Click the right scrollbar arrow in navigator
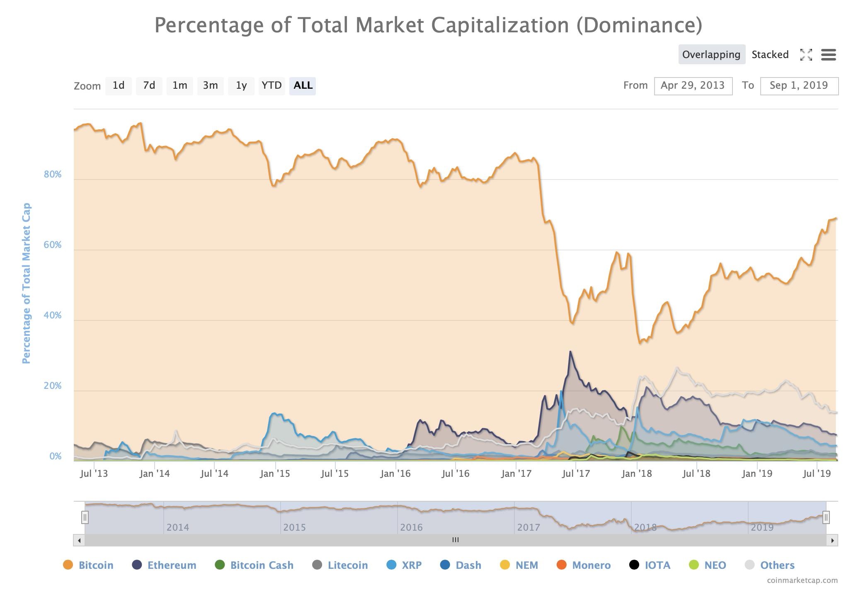Viewport: 868px width, 597px height. [832, 540]
